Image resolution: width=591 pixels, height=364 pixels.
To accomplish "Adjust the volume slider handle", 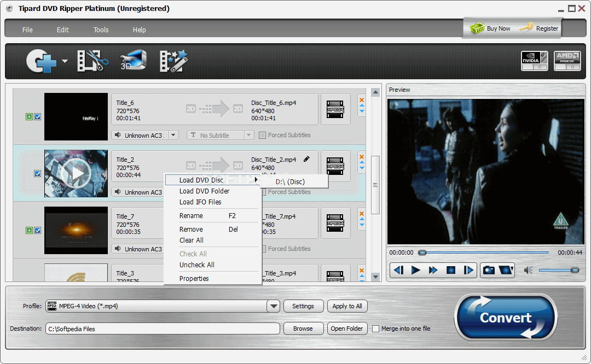I will [575, 270].
